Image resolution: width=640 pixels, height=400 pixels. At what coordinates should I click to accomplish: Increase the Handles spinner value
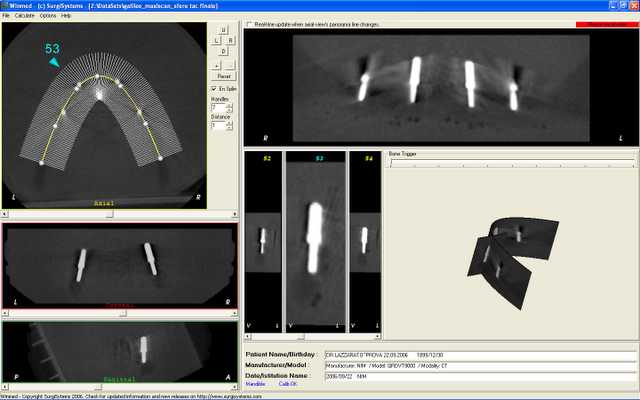[x=229, y=106]
